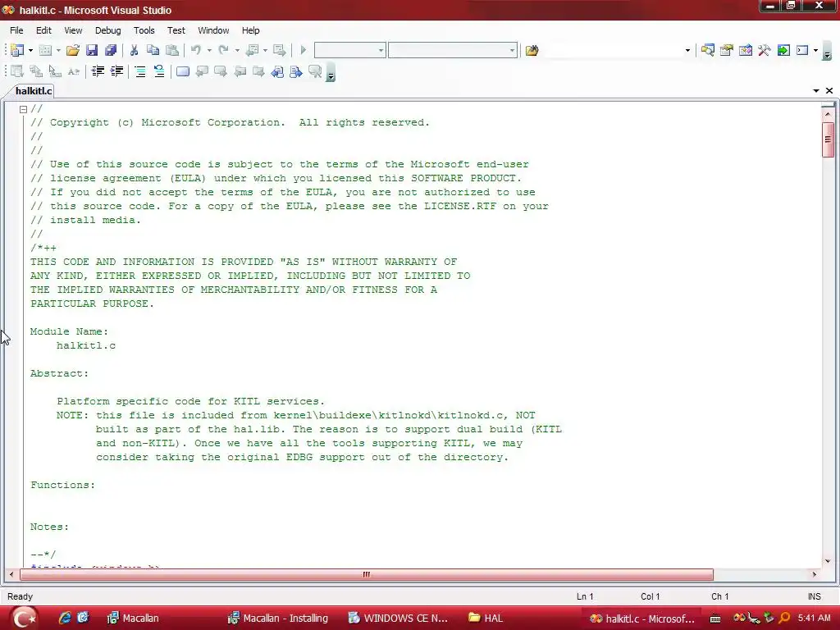Click the Open File folder icon
Viewport: 840px width, 630px height.
point(73,50)
